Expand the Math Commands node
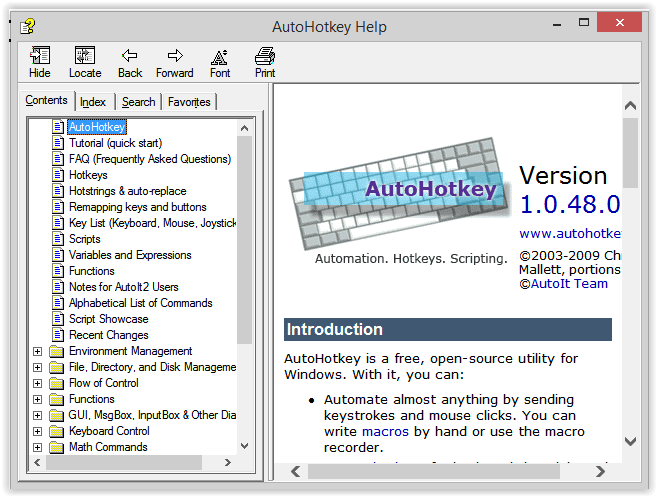The image size is (657, 497). 38,447
